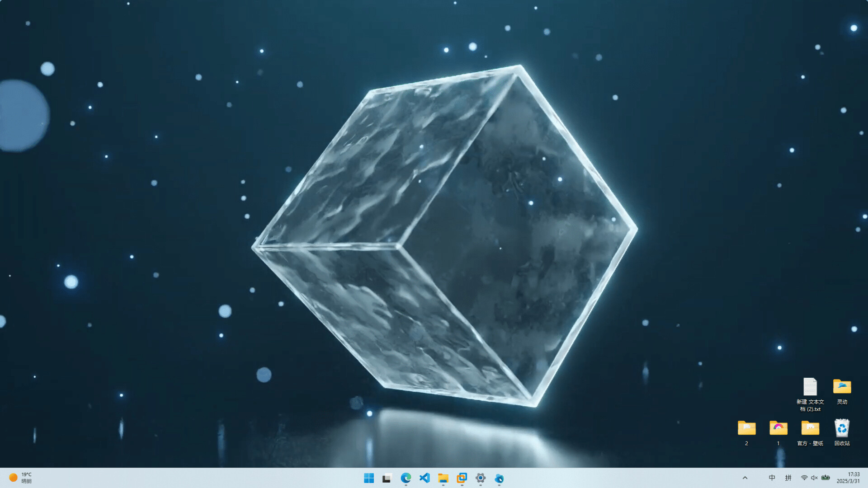Toggle the 拼 IME mode indicator

pyautogui.click(x=788, y=478)
